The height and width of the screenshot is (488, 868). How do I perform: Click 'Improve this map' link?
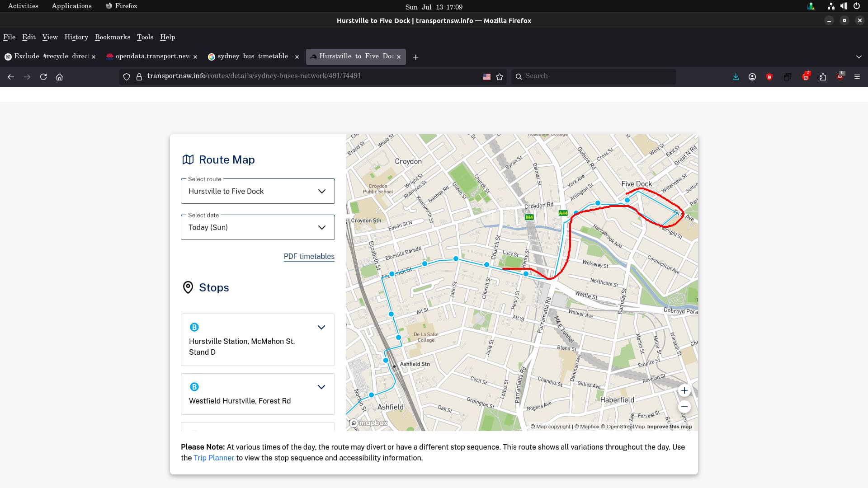click(670, 427)
